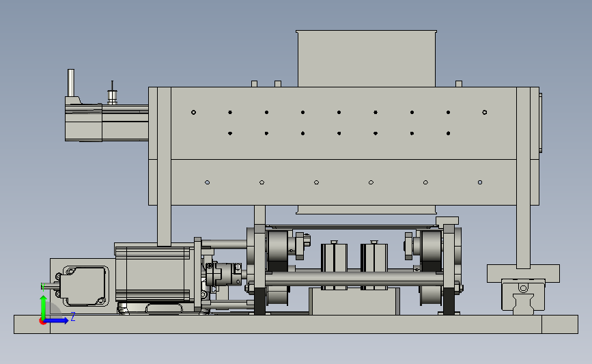Select the upper housing panel with two bolt-hole rows
592x364 pixels.
click(x=343, y=124)
